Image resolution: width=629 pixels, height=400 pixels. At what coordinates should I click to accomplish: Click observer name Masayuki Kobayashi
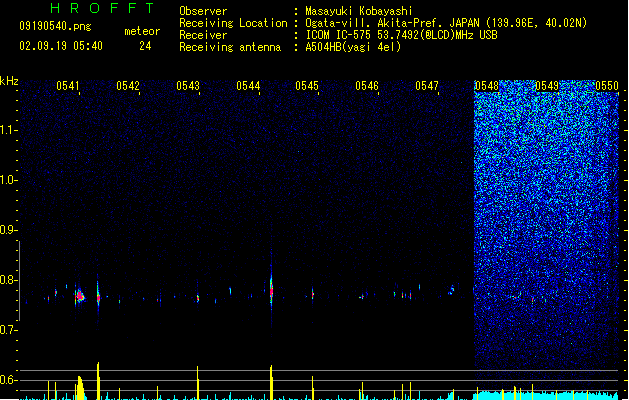[x=359, y=11]
